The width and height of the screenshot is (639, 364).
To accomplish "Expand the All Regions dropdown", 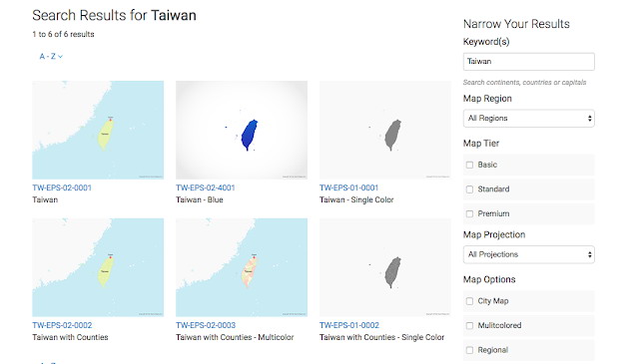I will pos(529,119).
